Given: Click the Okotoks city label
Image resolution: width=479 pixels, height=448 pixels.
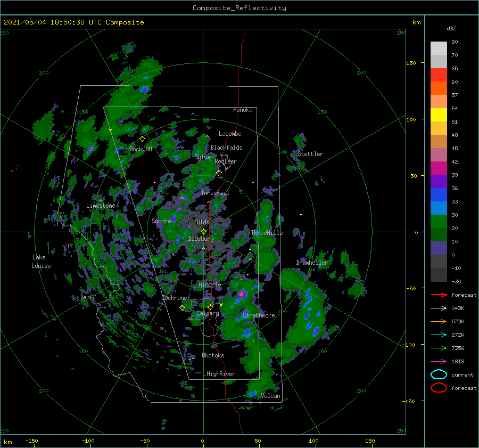Looking at the screenshot, I should point(213,355).
